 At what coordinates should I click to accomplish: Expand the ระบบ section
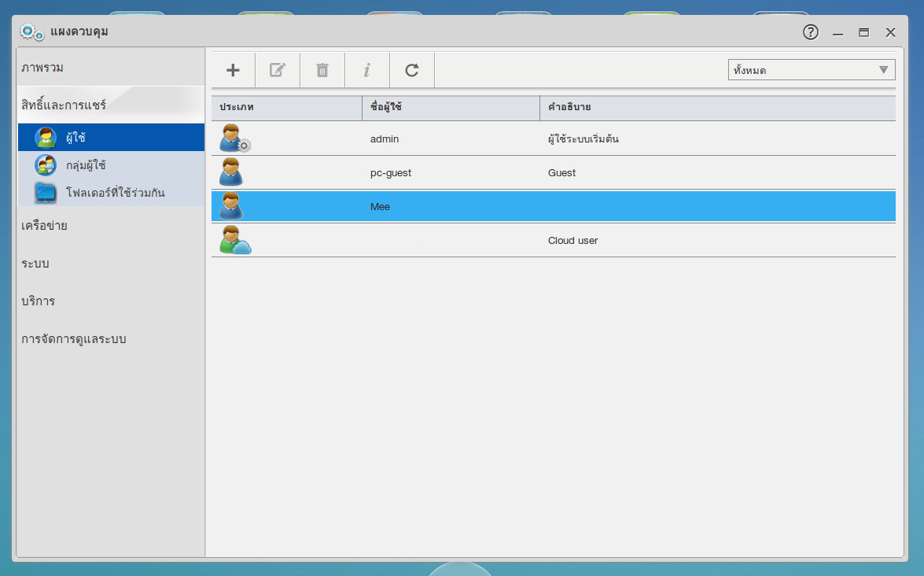(x=35, y=264)
